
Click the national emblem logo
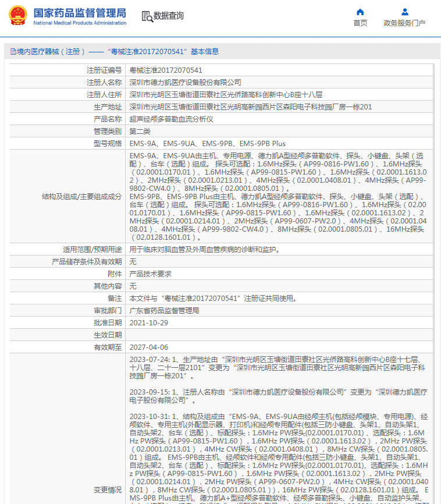coord(18,15)
